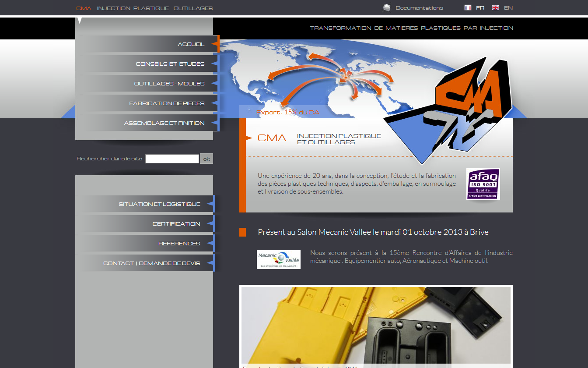Open SITUATION ET LOGISTIQUE menu item
Viewport: 588px width, 368px height.
(145, 204)
